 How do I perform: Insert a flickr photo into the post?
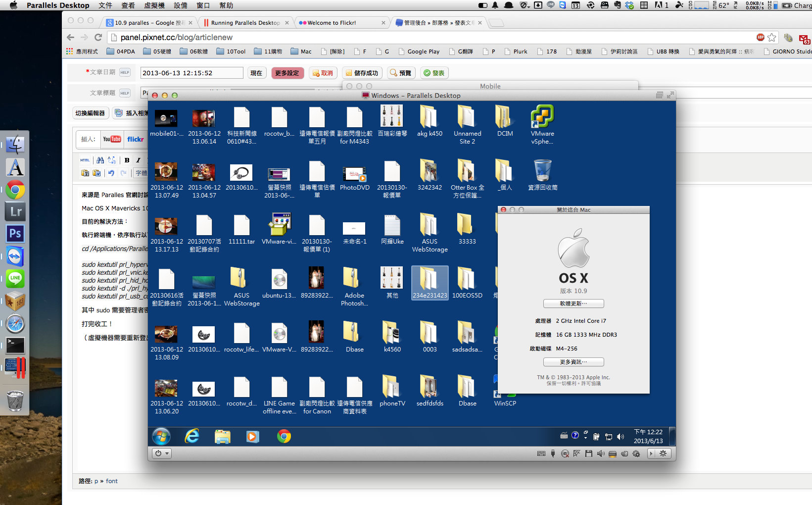136,139
